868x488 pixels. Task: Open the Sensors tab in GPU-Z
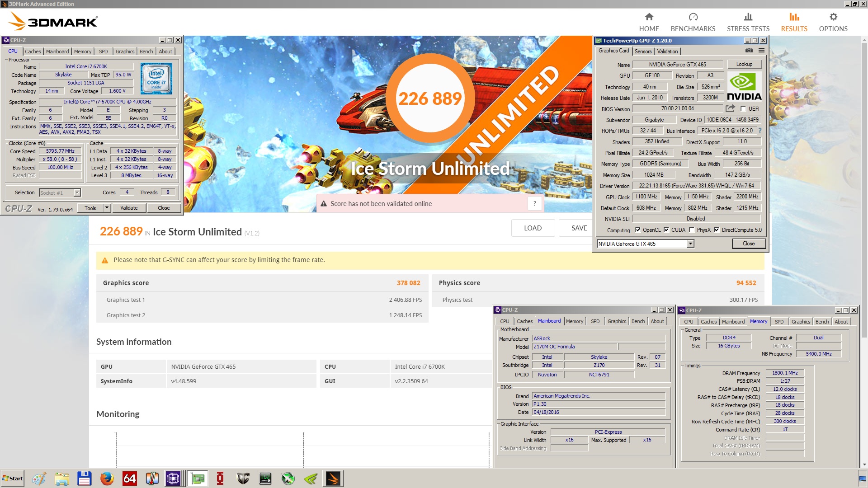(x=643, y=52)
